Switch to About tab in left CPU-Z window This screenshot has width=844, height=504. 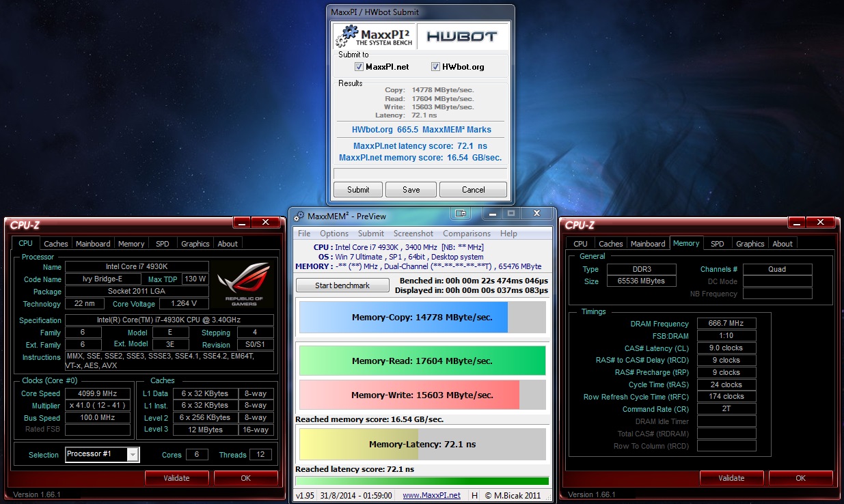(x=228, y=244)
